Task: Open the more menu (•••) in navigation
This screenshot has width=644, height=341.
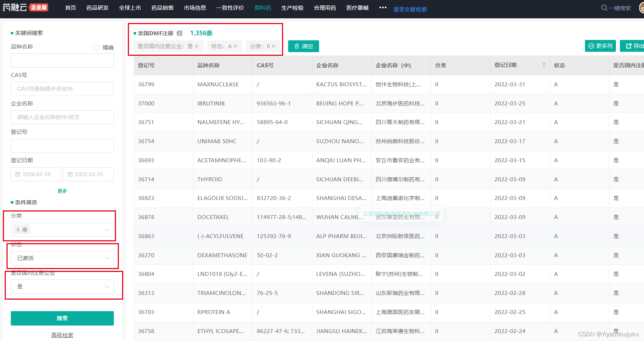Action: 383,8
